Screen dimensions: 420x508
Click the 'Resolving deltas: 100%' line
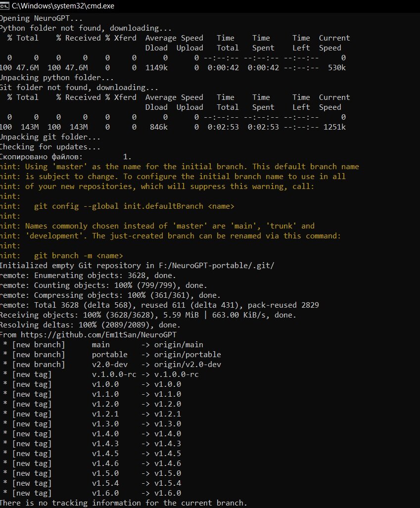[x=90, y=325]
